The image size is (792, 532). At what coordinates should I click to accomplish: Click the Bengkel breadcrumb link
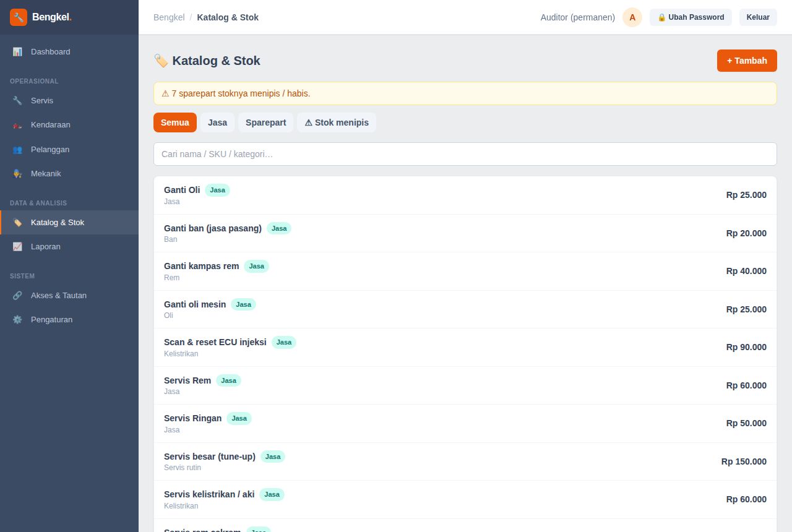(169, 17)
